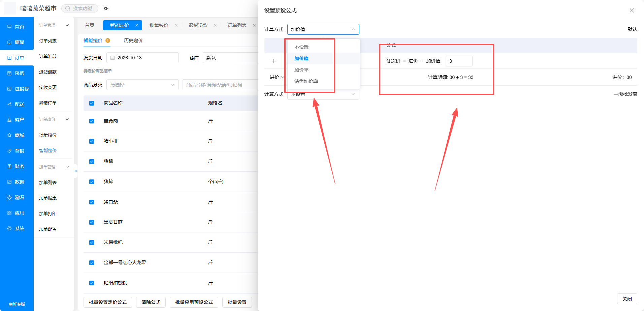The height and width of the screenshot is (311, 644).
Task: Collapse the submenu with double-arrow handle
Action: (76, 171)
